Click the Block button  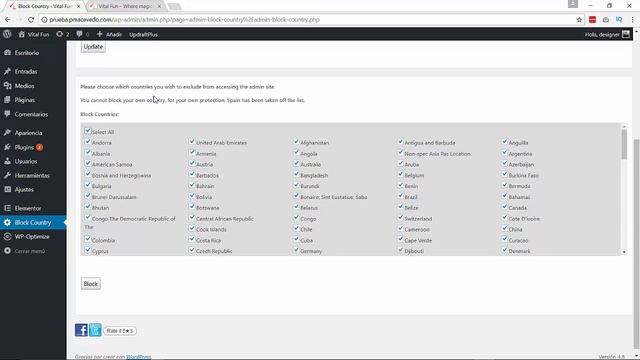91,284
